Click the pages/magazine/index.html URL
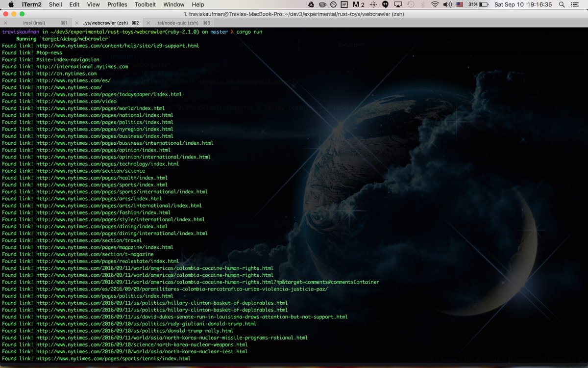588x368 pixels. [105, 247]
